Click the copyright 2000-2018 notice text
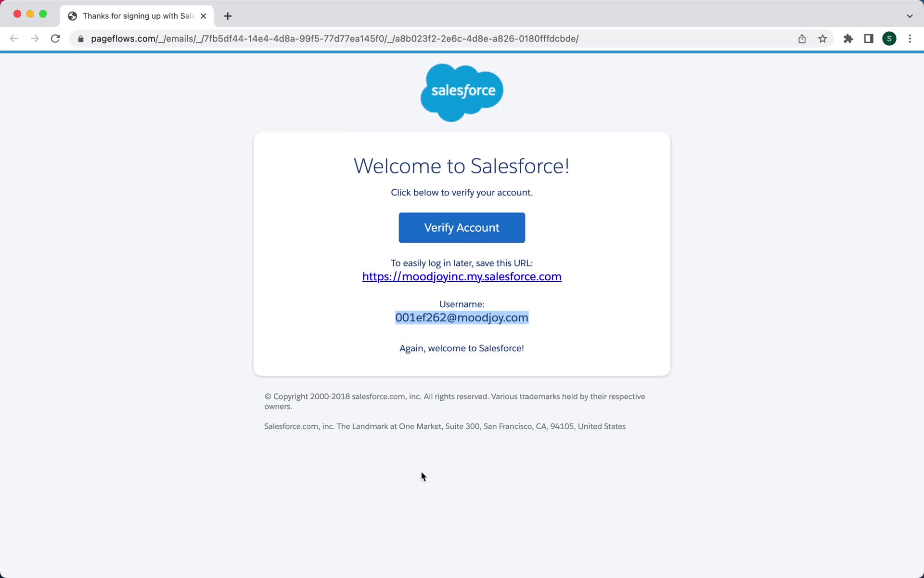 455,401
